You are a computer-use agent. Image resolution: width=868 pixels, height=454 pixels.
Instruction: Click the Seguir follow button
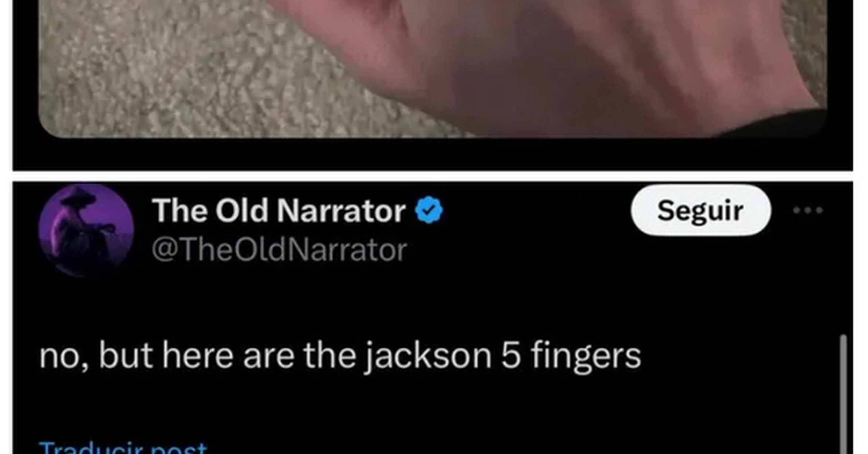[x=701, y=210]
